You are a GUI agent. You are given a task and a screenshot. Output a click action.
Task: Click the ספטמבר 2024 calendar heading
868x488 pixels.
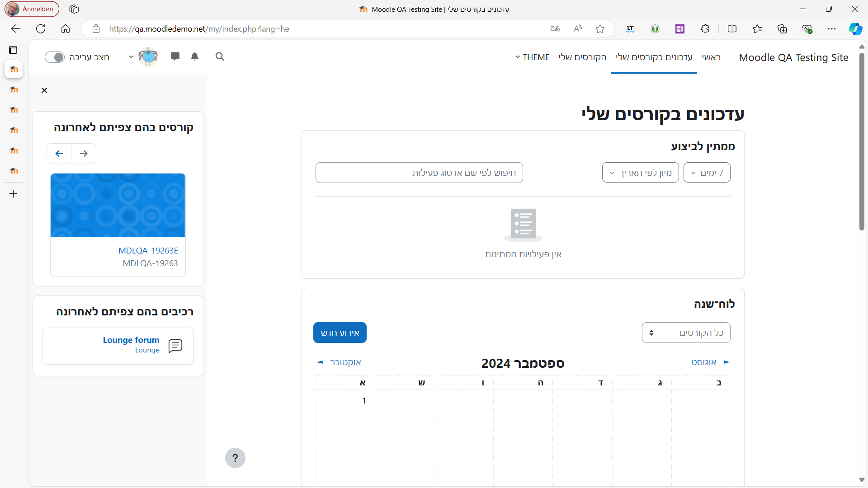(523, 363)
